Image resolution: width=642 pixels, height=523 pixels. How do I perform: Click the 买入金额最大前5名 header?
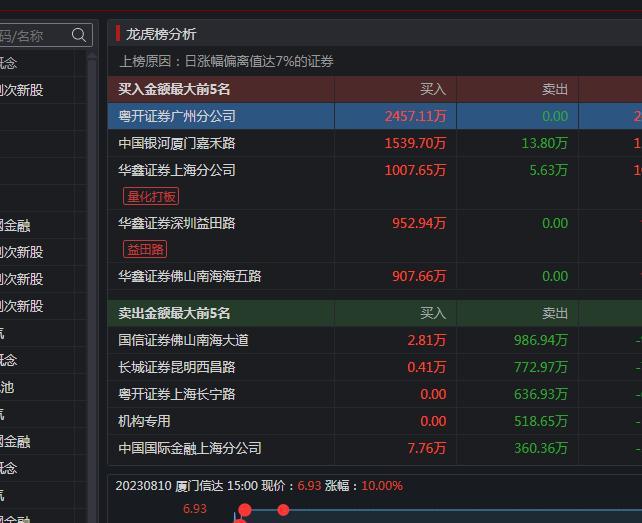[174, 89]
